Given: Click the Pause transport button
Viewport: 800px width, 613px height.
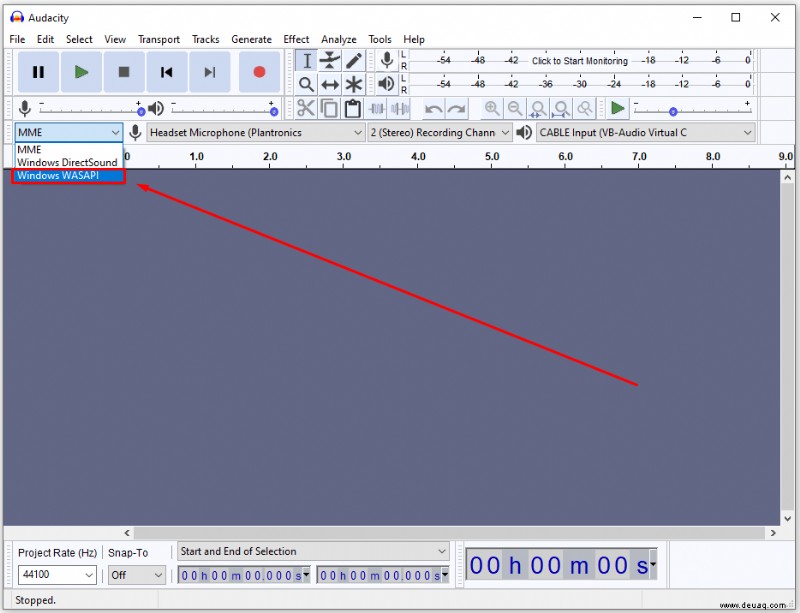Looking at the screenshot, I should (x=38, y=72).
